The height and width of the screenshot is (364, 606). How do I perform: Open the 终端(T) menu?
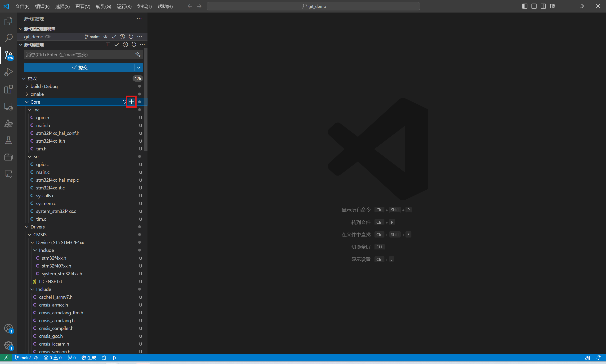144,6
